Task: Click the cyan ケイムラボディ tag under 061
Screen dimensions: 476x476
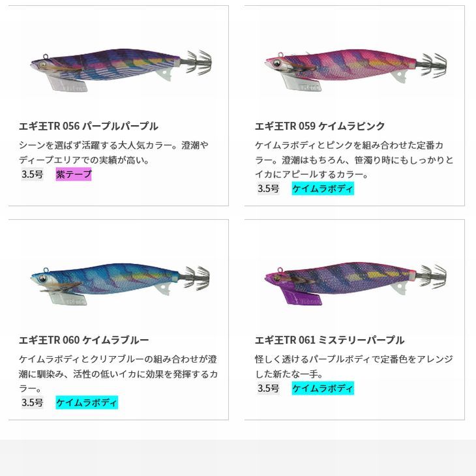Action: click(323, 388)
